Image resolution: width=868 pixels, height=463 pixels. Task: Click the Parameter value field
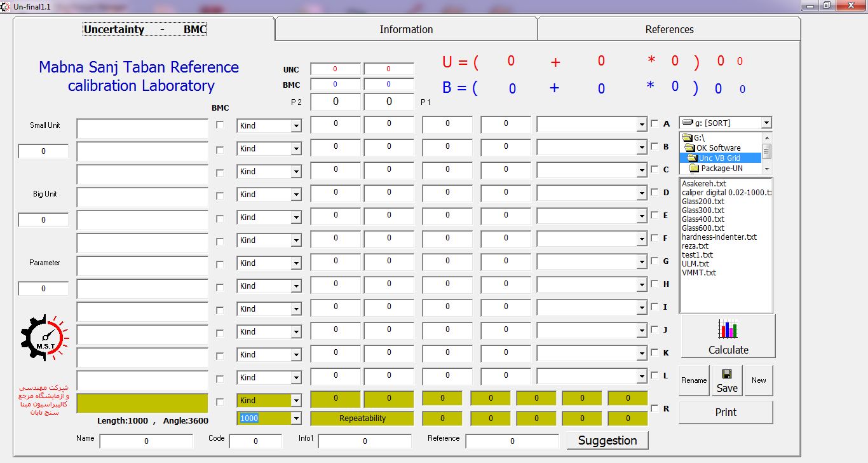43,289
